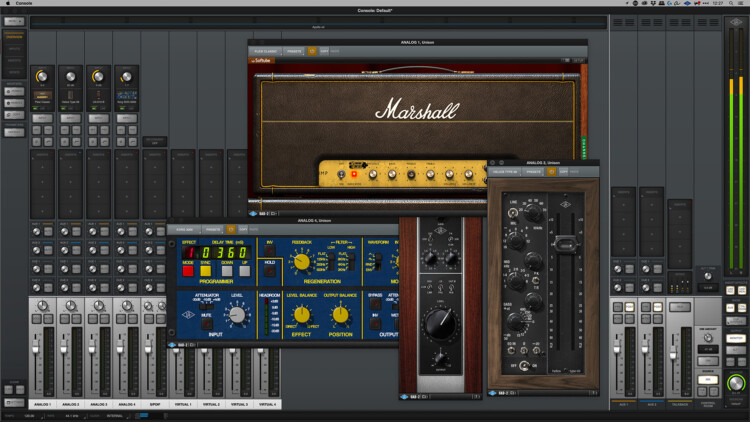The width and height of the screenshot is (750, 422).
Task: Click the UP delay time button
Action: [244, 271]
